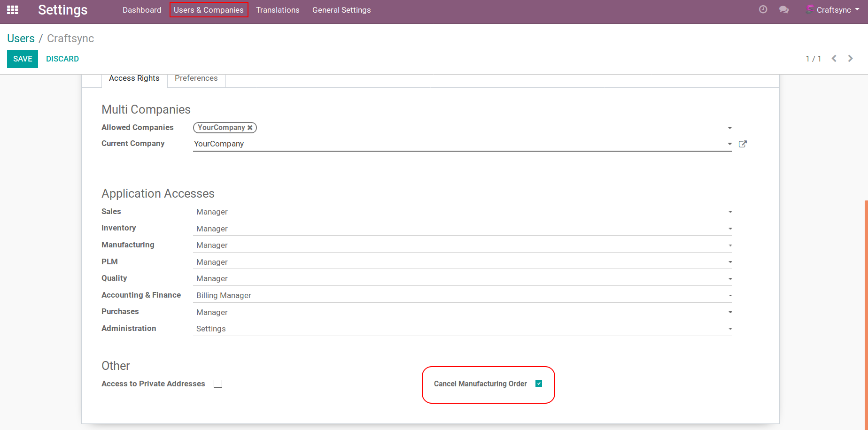
Task: Switch to the Preferences tab
Action: (x=196, y=78)
